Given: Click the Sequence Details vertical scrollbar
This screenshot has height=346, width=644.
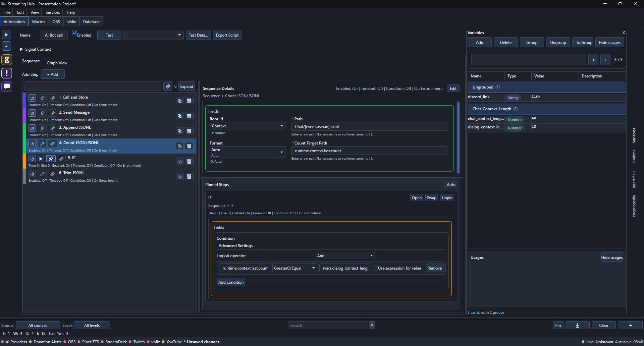Looking at the screenshot, I should coord(458,137).
